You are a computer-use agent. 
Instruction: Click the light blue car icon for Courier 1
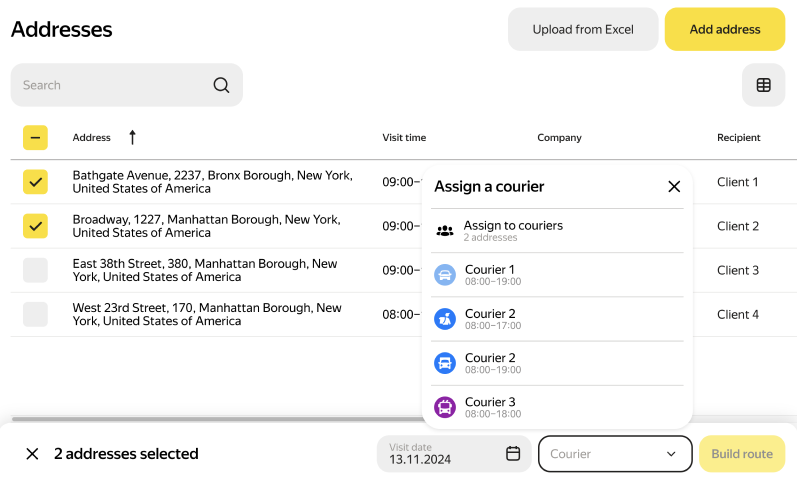445,275
